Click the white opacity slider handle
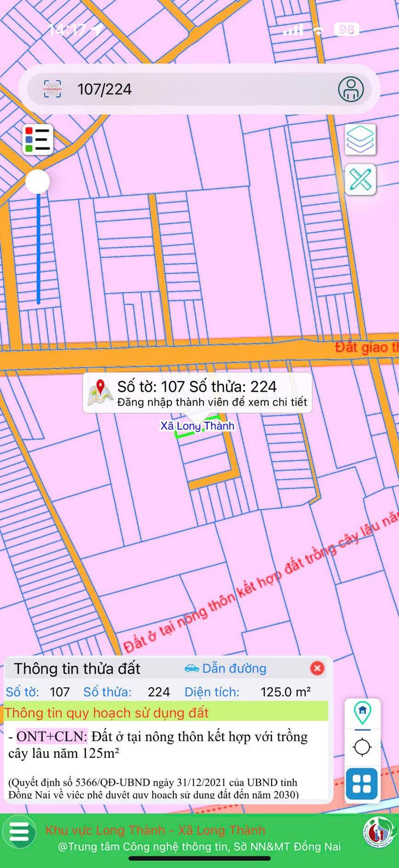 click(38, 181)
